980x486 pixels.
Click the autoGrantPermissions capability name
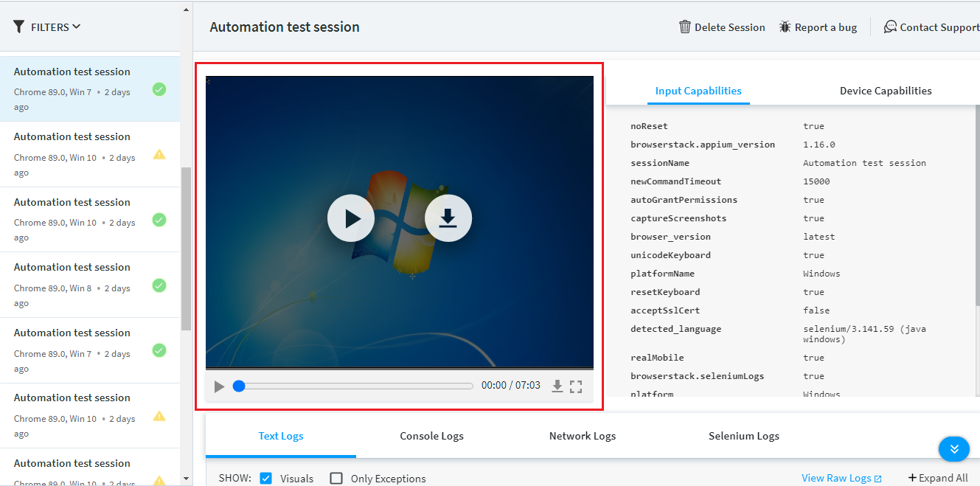pos(684,200)
